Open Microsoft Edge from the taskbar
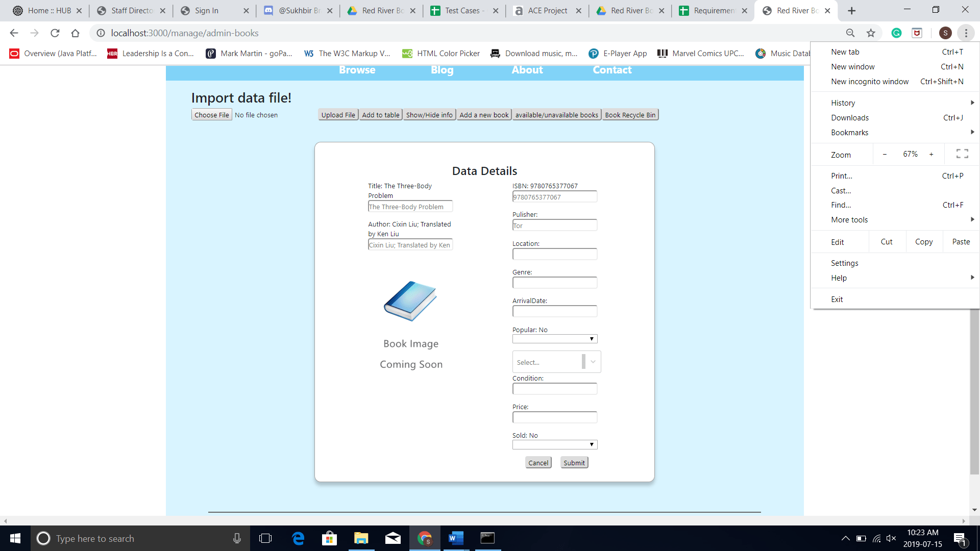 point(298,538)
